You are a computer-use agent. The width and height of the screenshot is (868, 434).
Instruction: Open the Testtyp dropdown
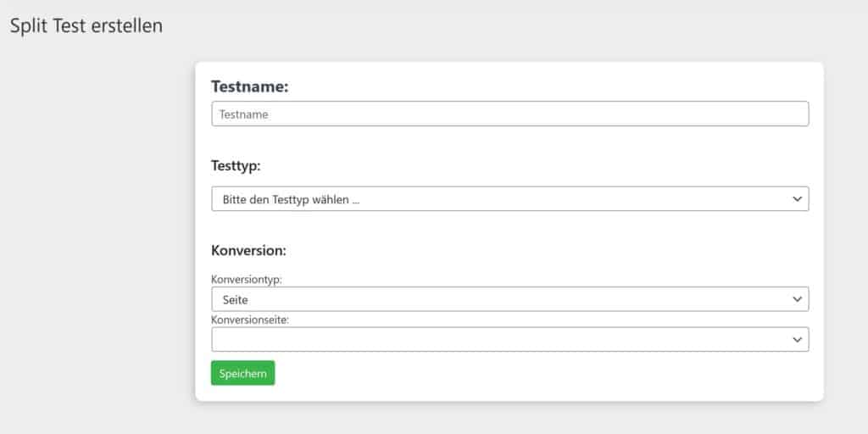tap(509, 199)
